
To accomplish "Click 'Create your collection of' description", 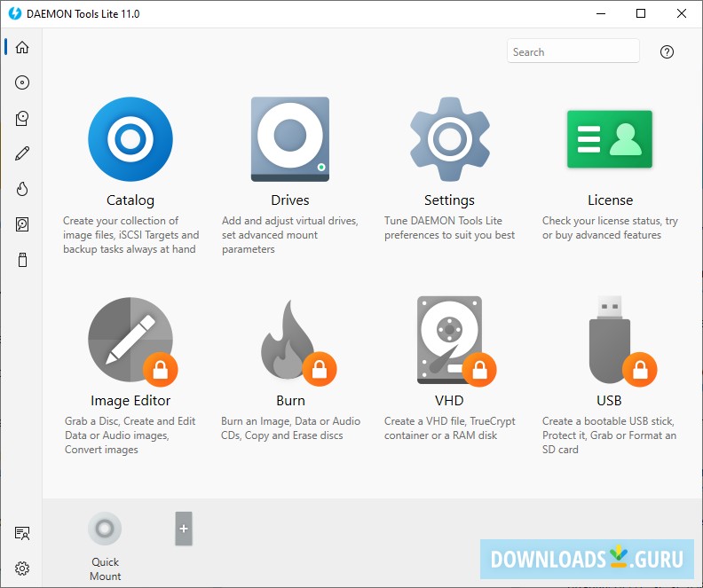I will point(130,235).
